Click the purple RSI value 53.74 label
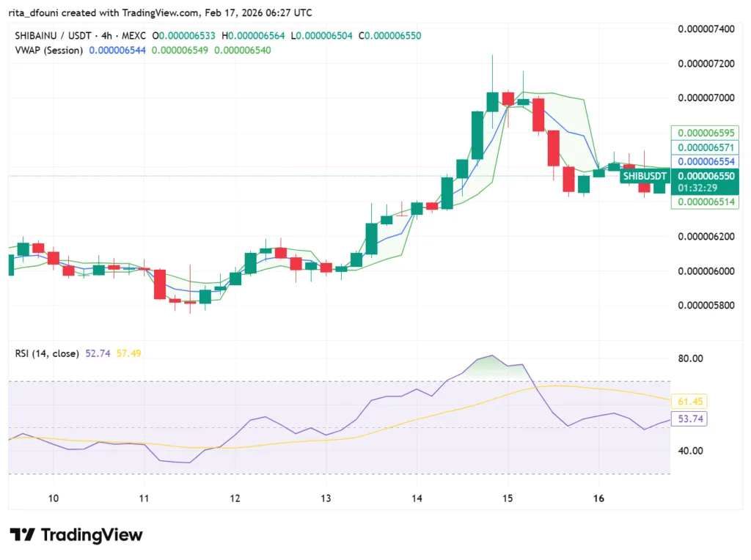 point(692,419)
